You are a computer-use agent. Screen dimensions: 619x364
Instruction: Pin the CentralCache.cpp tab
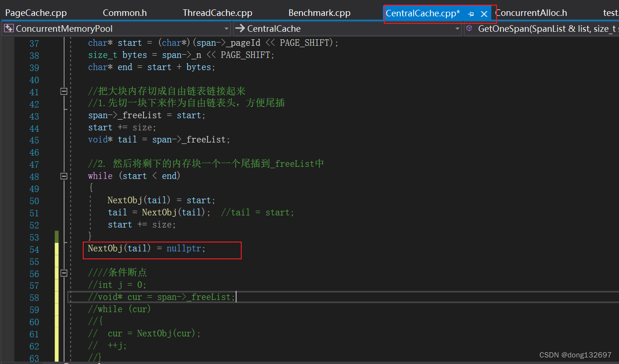471,14
